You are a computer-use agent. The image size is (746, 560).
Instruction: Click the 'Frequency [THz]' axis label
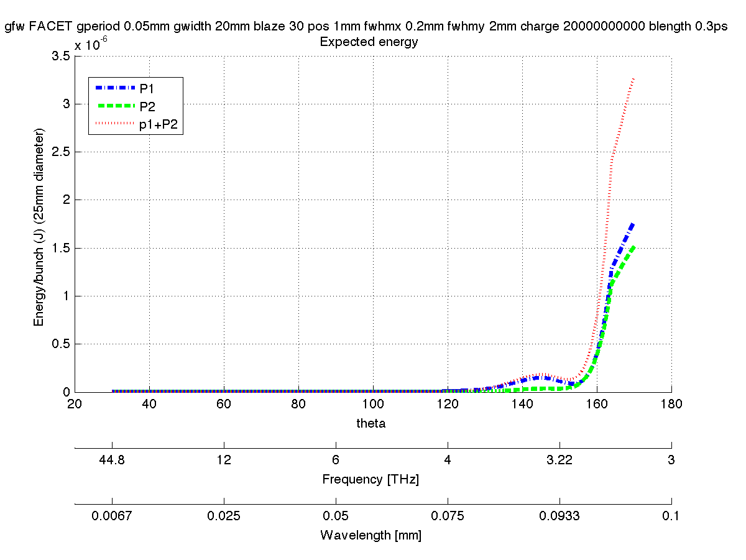[371, 479]
